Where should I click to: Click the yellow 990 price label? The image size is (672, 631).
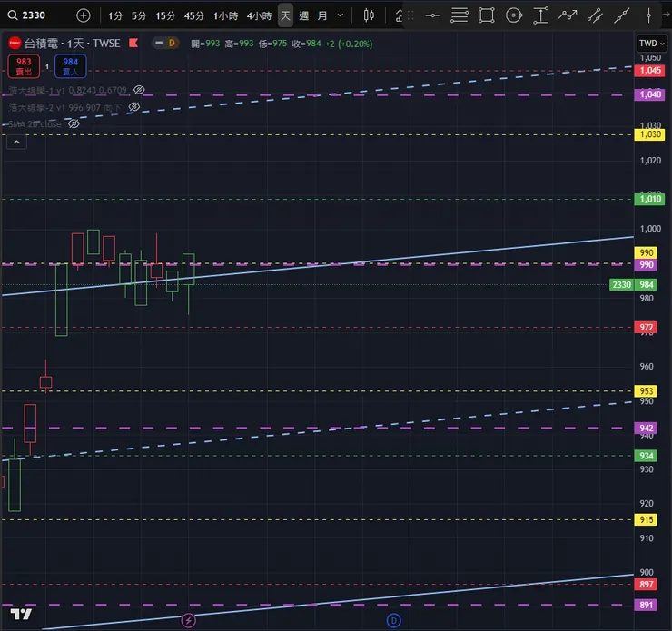[x=646, y=252]
